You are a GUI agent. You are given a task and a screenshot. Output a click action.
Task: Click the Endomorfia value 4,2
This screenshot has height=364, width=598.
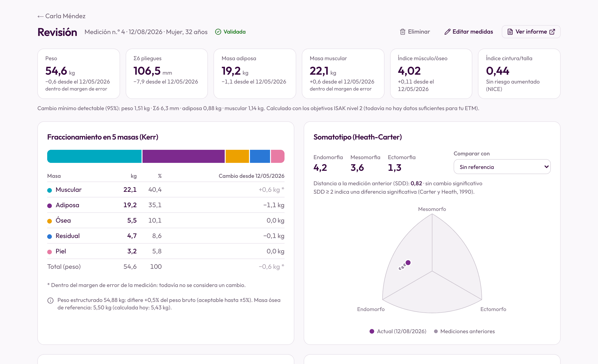coord(320,168)
